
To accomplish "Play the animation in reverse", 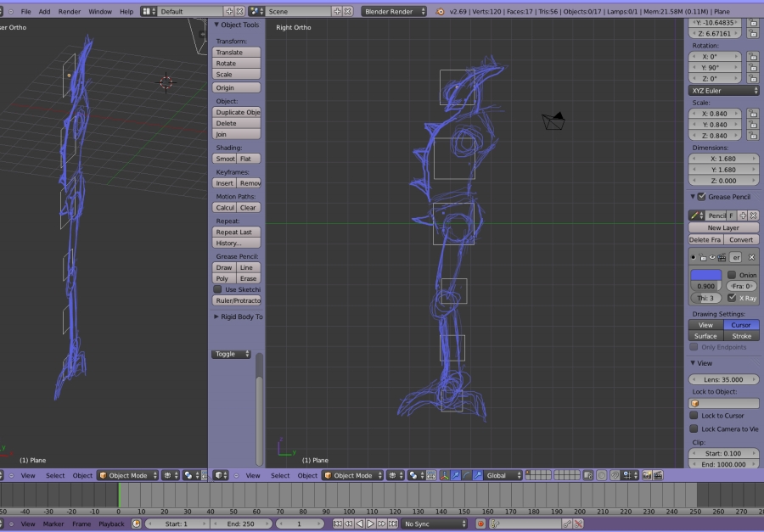I will pyautogui.click(x=360, y=524).
